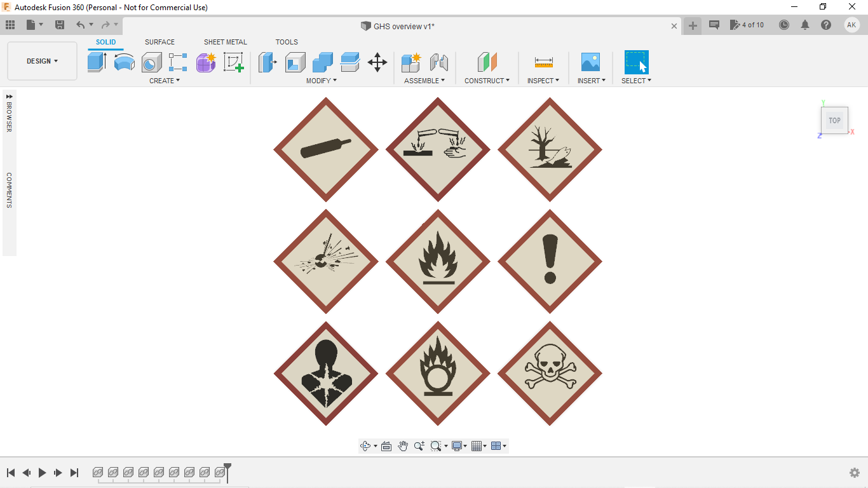Expand the undo history dropdown arrow
The image size is (868, 488).
[91, 25]
